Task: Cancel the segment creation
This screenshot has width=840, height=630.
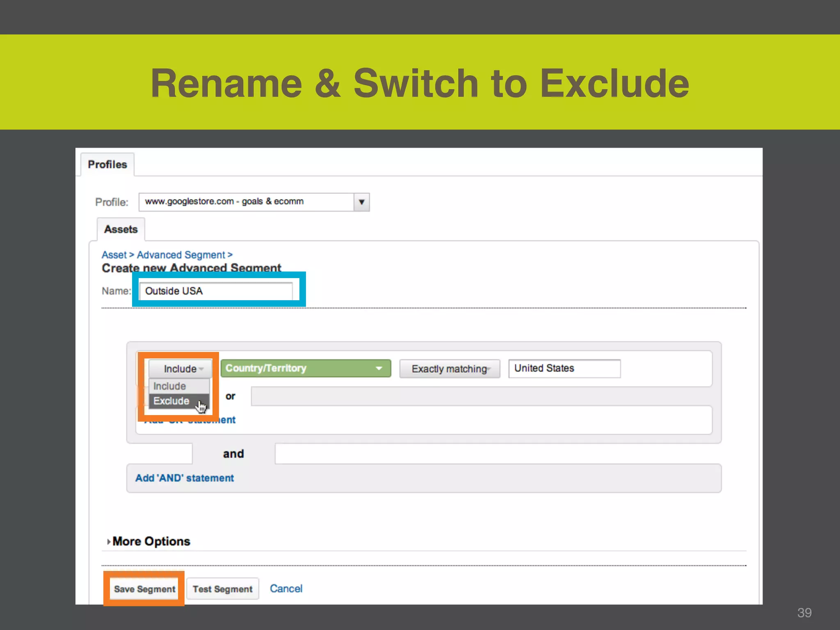Action: 286,589
